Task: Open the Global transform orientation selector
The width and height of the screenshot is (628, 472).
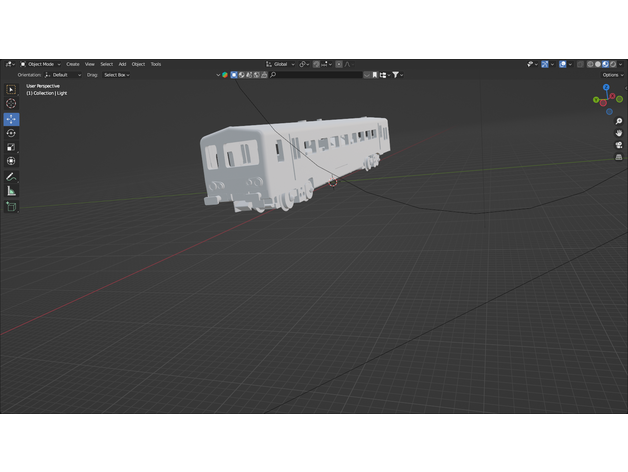Action: click(x=281, y=64)
